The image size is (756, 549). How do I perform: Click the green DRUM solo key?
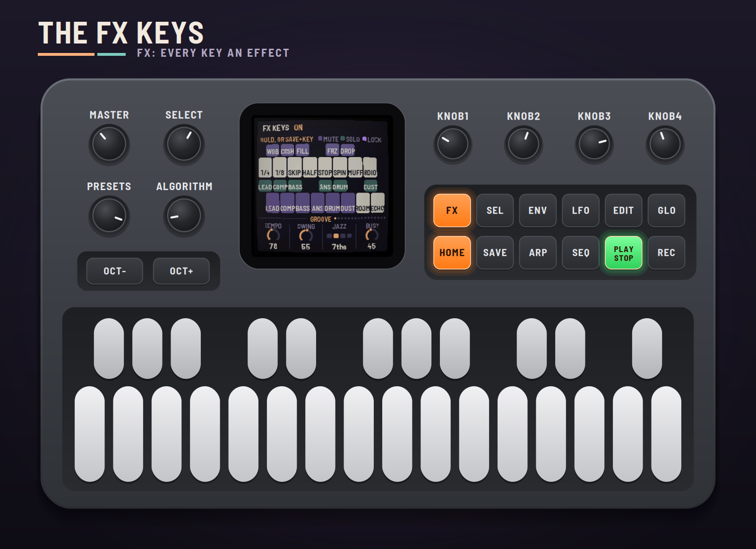pos(340,185)
